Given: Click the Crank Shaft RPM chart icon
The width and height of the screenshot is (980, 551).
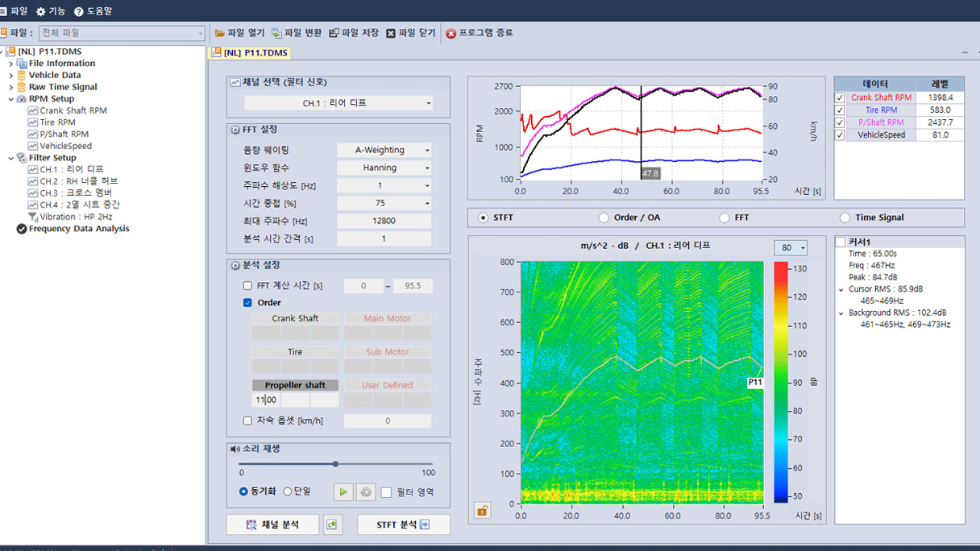Looking at the screenshot, I should tap(33, 110).
